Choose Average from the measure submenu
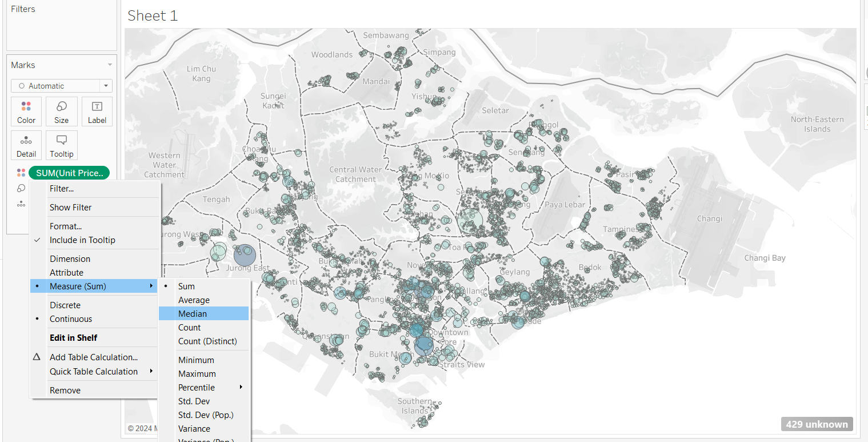Image resolution: width=868 pixels, height=442 pixels. [194, 300]
